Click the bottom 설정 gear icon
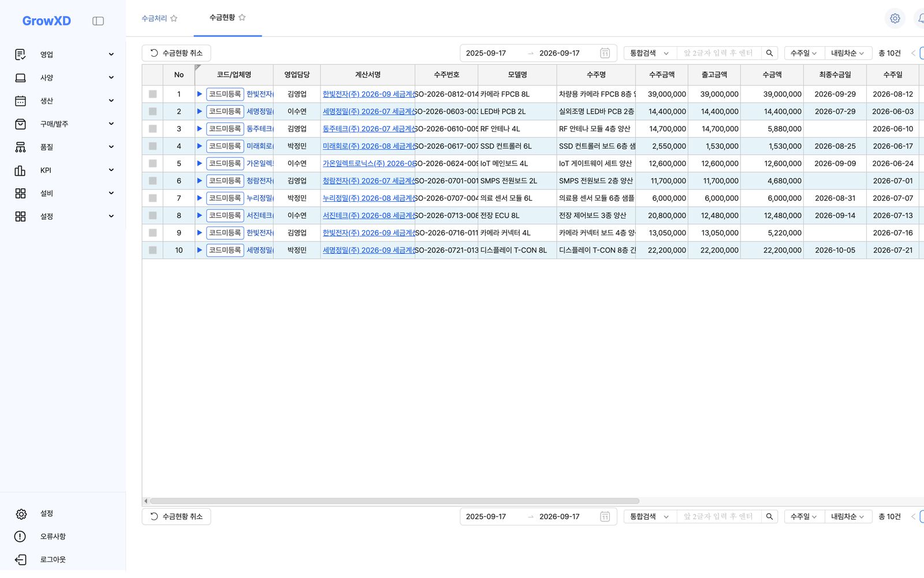 click(x=21, y=514)
